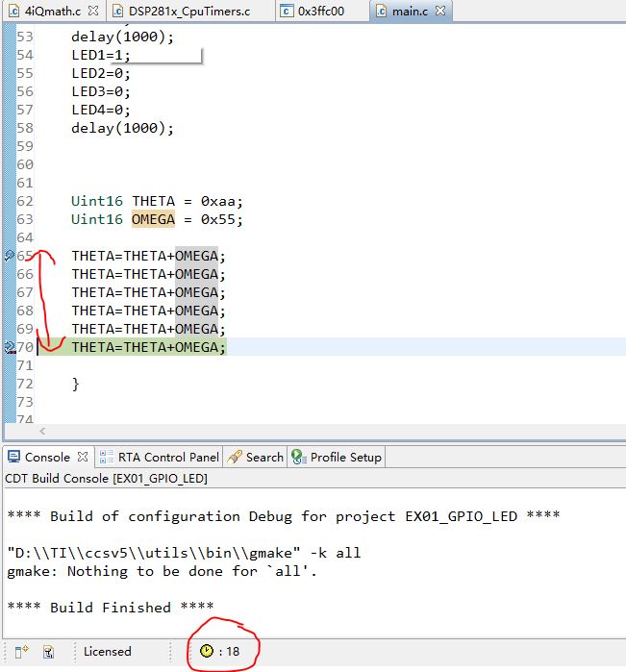
Task: Click the RTA Control Panel icon
Action: pos(107,457)
